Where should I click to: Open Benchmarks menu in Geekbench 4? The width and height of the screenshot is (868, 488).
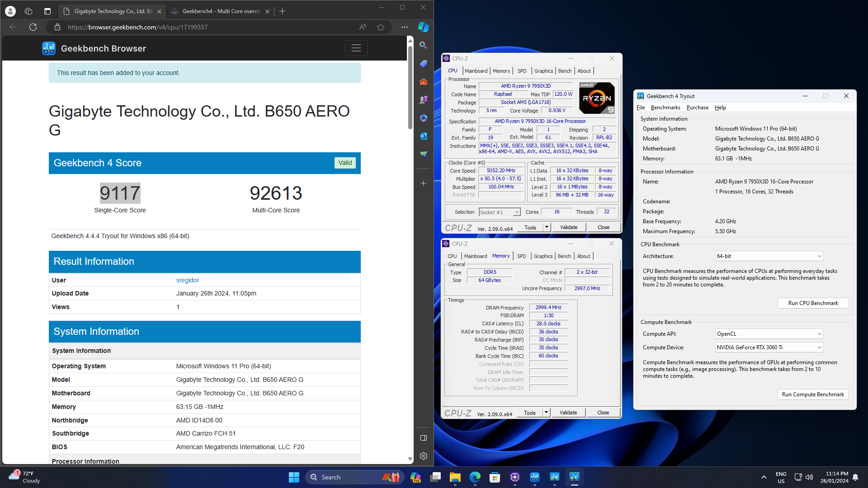point(665,108)
